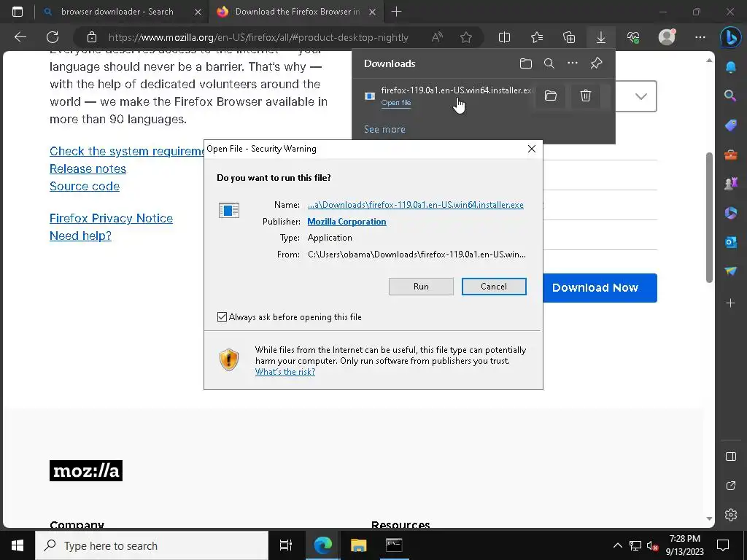Viewport: 747px width, 560px height.
Task: Open Edge Settings and more ellipsis menu
Action: (x=700, y=37)
